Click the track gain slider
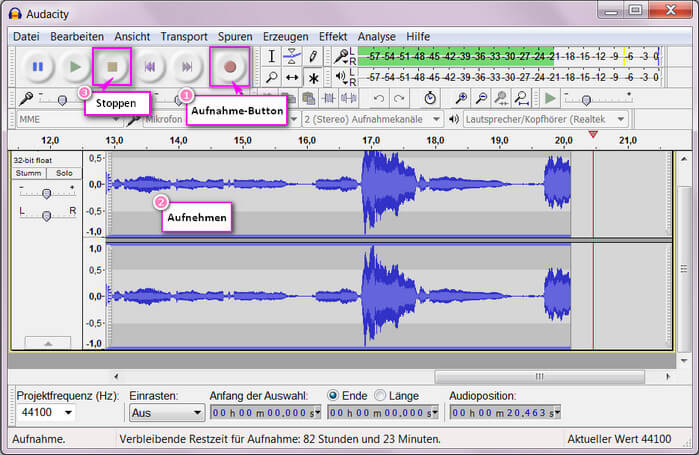This screenshot has height=455, width=699. click(46, 193)
